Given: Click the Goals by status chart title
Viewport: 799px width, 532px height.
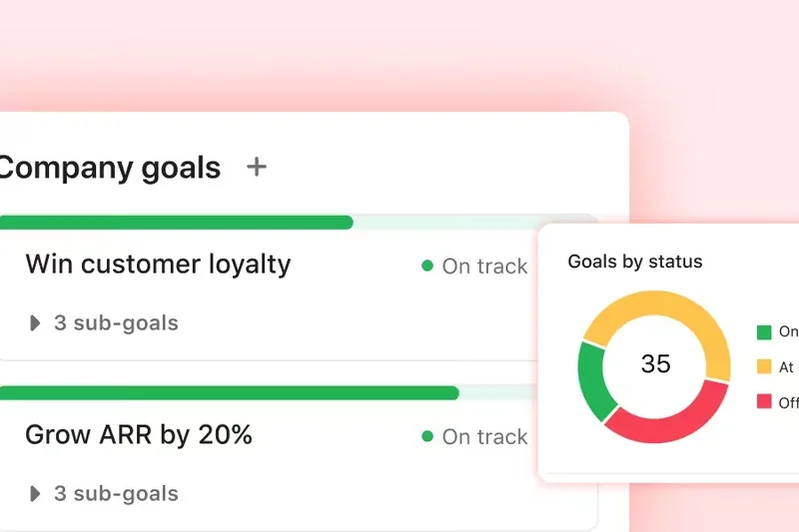Looking at the screenshot, I should (x=635, y=263).
